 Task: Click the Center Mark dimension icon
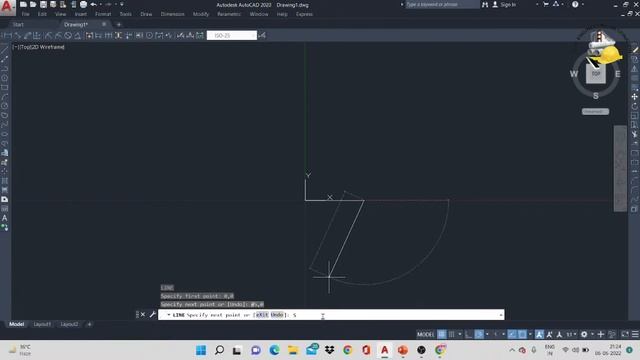[x=149, y=36]
